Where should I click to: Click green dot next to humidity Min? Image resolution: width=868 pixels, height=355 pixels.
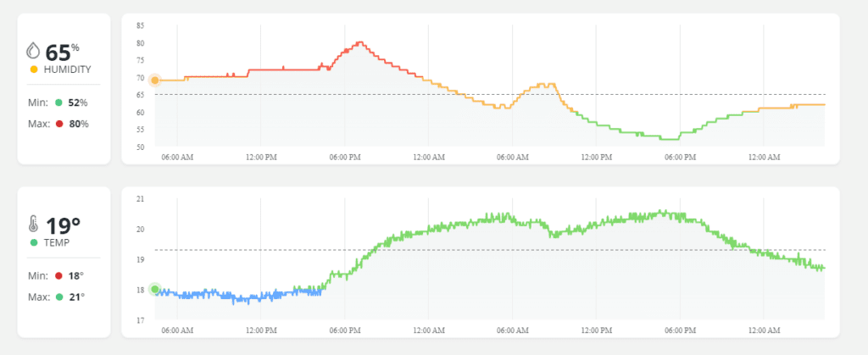coord(58,103)
